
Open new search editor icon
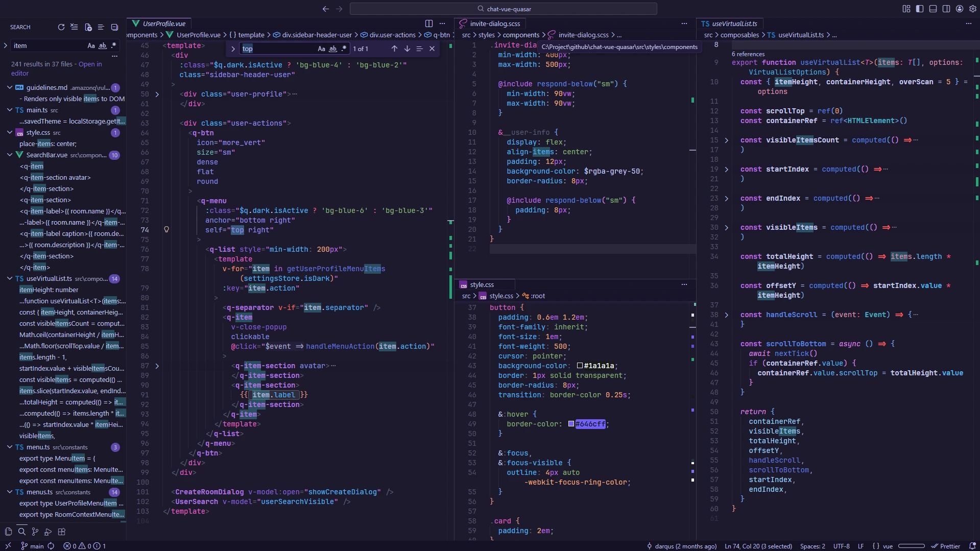pos(88,27)
